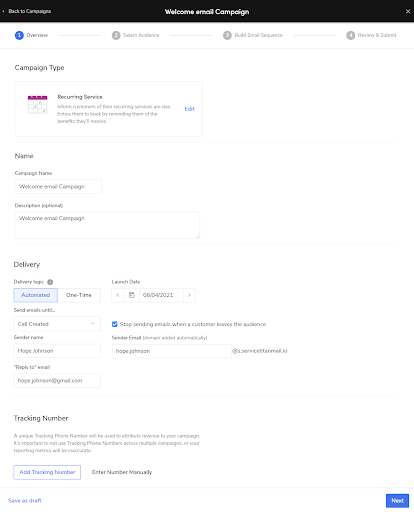Click the Launch Date 06/04/2021 field
The height and width of the screenshot is (512, 414).
tap(161, 295)
